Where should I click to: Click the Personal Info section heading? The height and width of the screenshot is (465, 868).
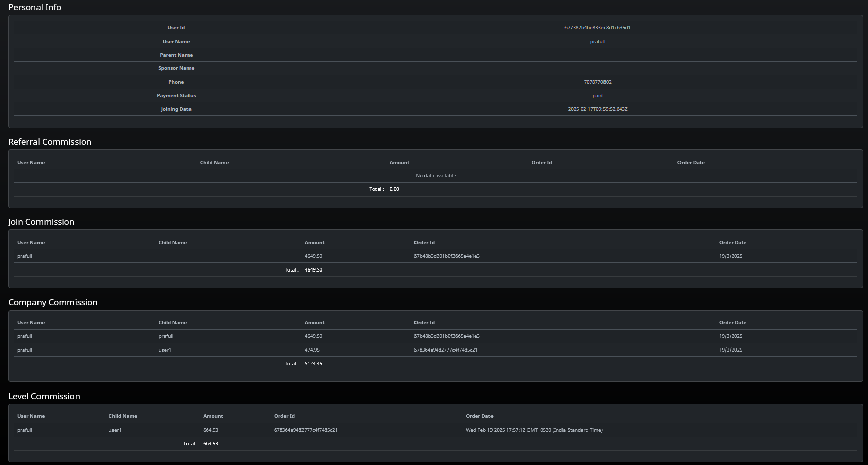[x=34, y=7]
